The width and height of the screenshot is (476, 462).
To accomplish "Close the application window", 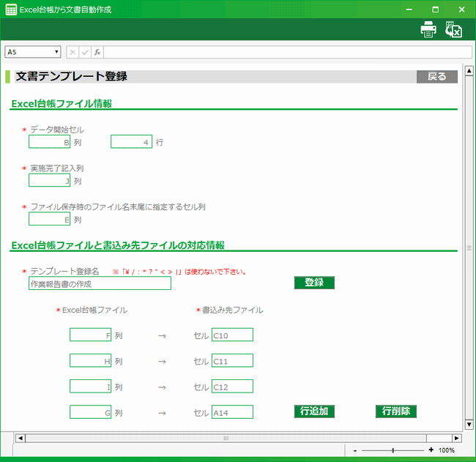I will 462,10.
